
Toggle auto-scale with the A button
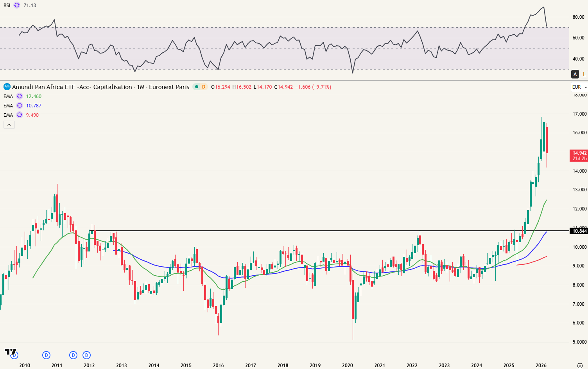point(575,74)
